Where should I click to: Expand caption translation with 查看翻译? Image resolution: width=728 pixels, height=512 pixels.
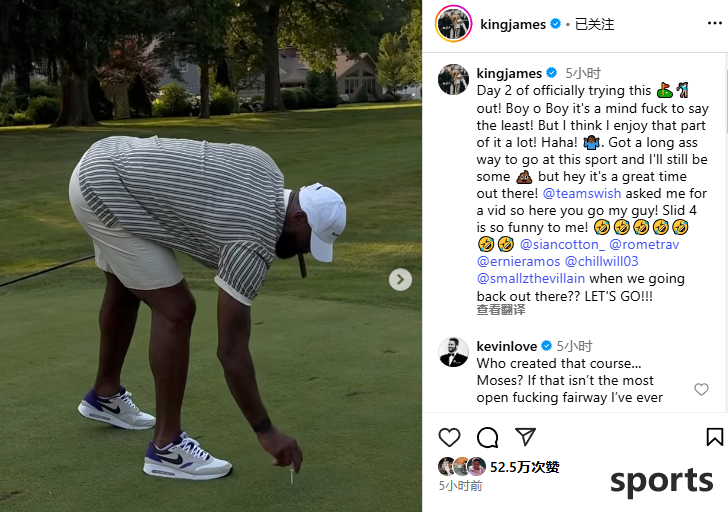pyautogui.click(x=500, y=310)
